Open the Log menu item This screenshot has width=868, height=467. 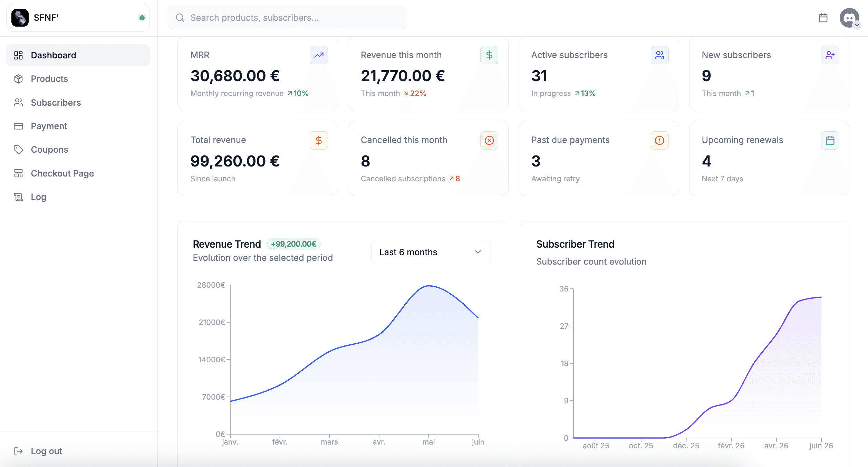pyautogui.click(x=78, y=197)
